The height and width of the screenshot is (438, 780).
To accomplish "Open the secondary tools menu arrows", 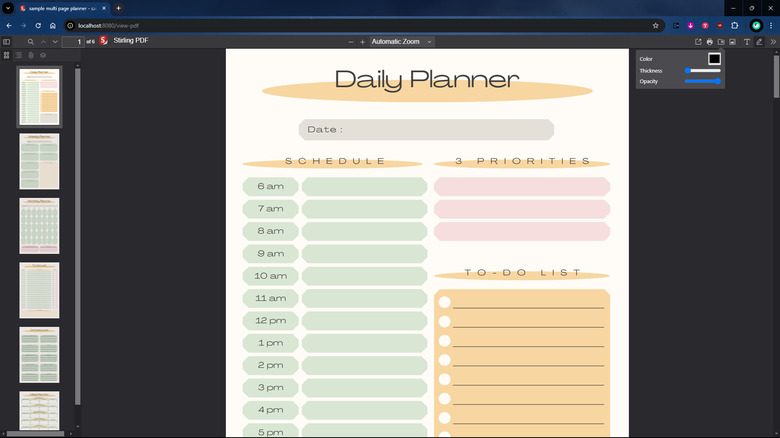I will [x=773, y=42].
